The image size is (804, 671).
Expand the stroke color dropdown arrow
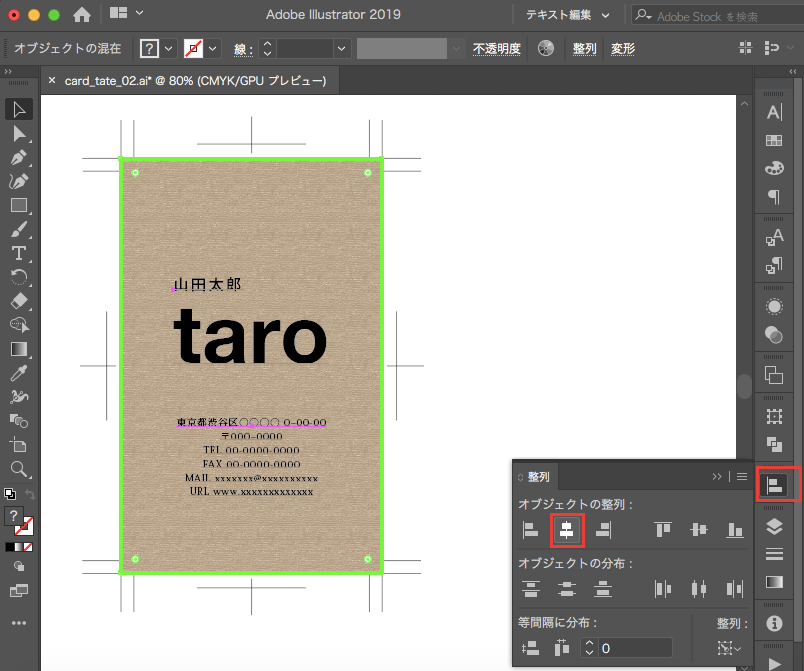click(213, 48)
